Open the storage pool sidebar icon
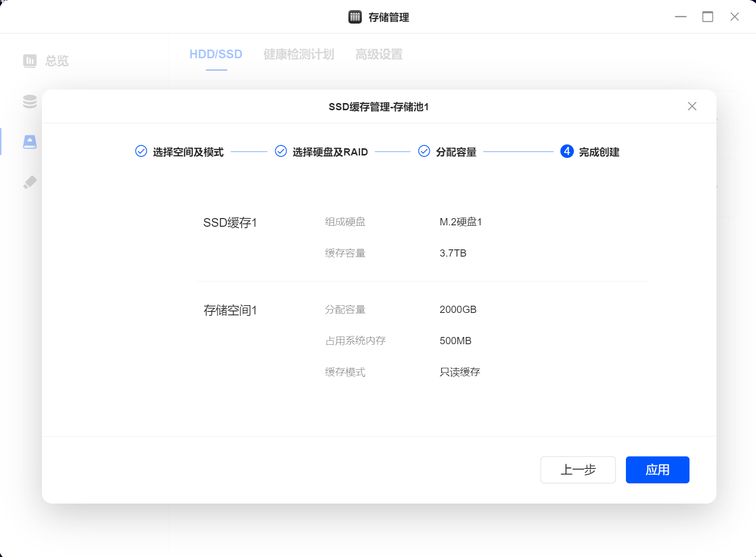The image size is (756, 557). tap(30, 101)
